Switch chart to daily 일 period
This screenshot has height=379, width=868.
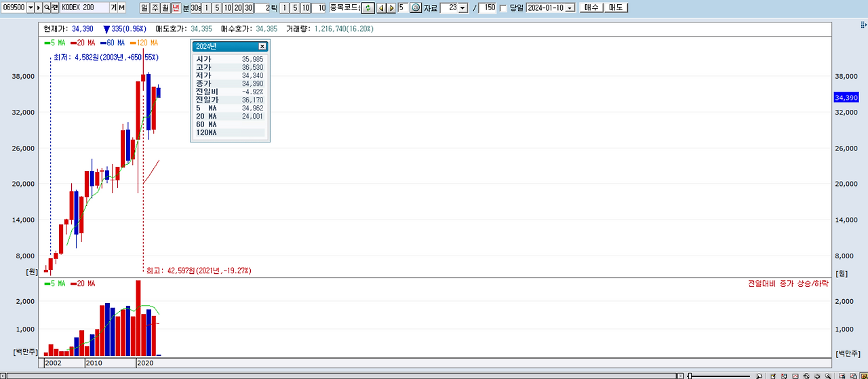click(x=145, y=7)
